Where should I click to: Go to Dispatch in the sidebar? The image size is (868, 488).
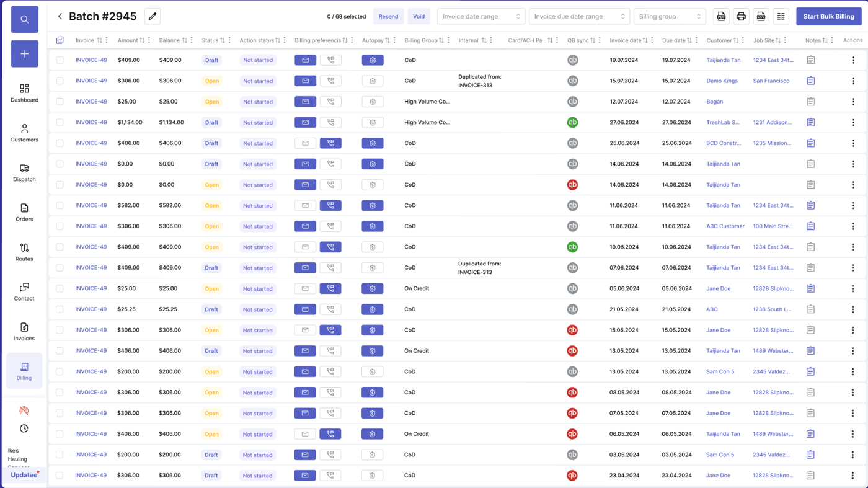pos(25,173)
